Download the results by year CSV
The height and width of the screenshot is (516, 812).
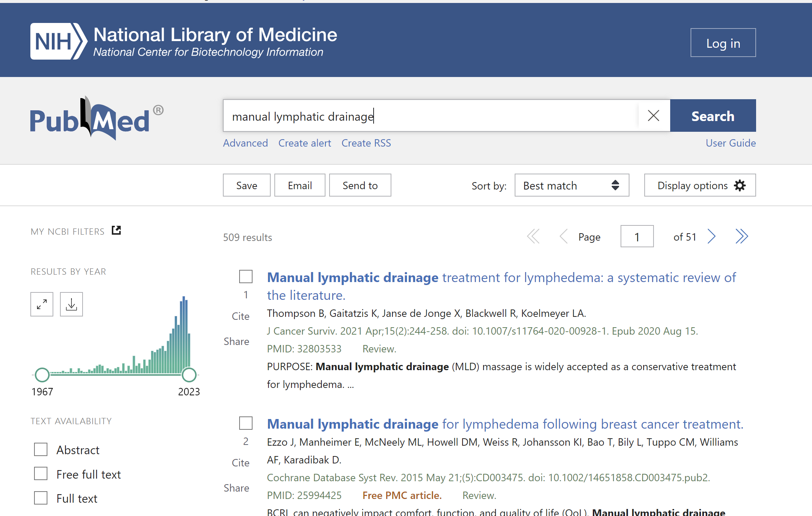coord(71,304)
